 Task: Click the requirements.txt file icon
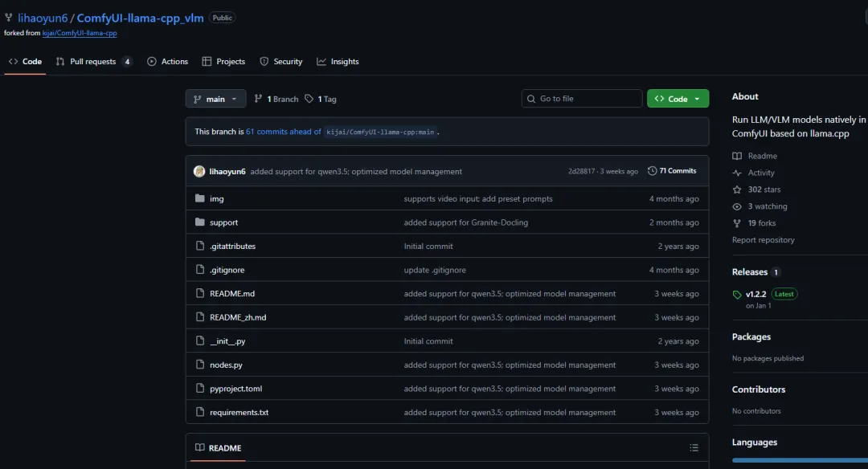coord(200,413)
